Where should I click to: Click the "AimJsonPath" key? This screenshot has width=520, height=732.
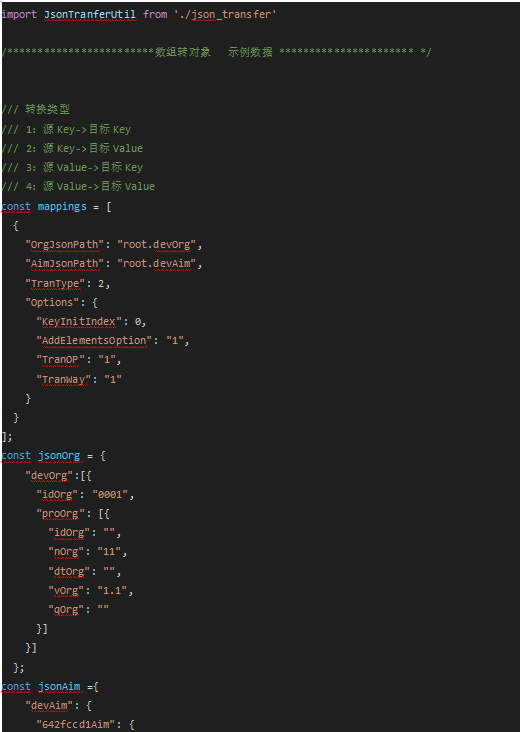(65, 264)
